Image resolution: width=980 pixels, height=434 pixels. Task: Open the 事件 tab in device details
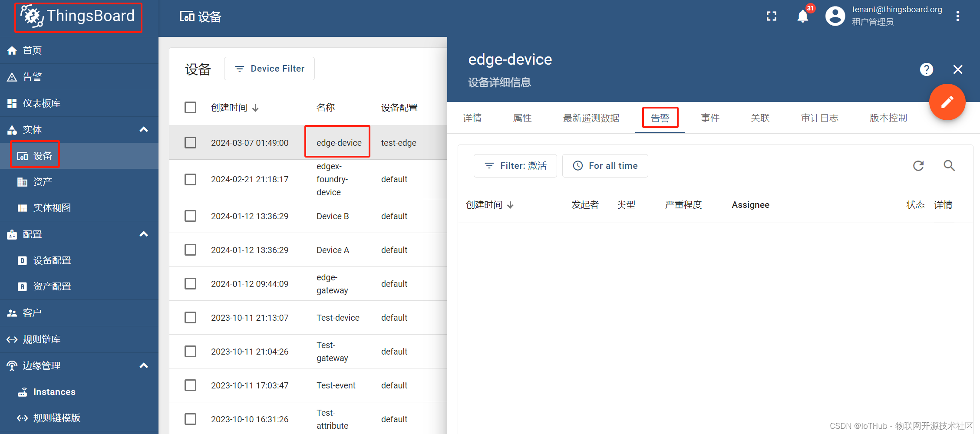710,118
